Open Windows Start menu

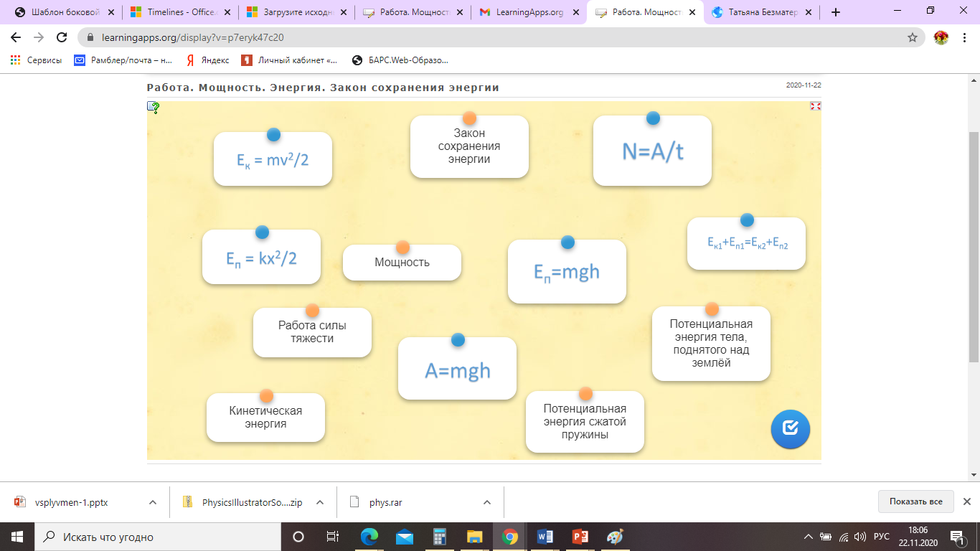pos(17,536)
